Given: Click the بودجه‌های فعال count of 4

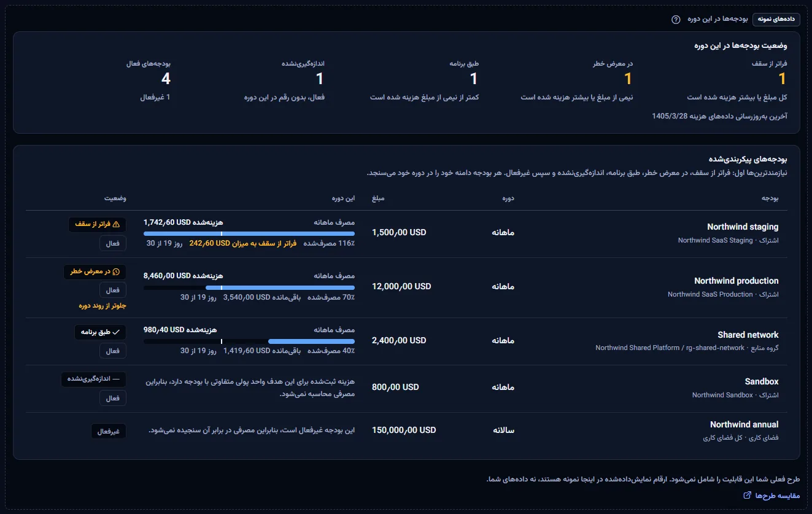Looking at the screenshot, I should 166,79.
